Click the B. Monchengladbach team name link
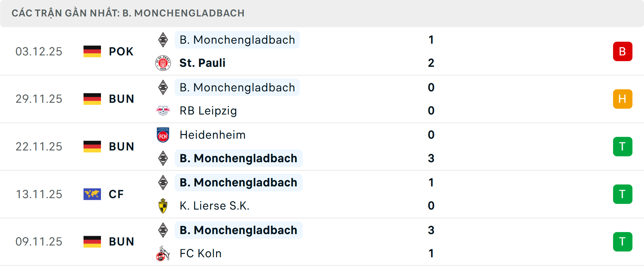The image size is (644, 266). (237, 40)
